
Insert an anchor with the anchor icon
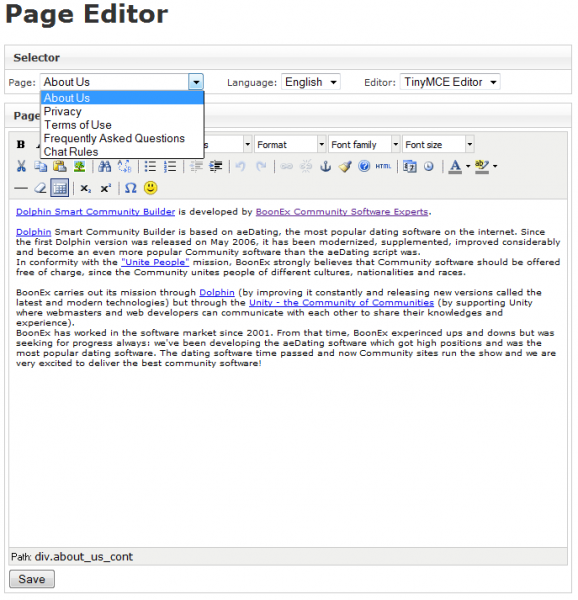pos(325,166)
